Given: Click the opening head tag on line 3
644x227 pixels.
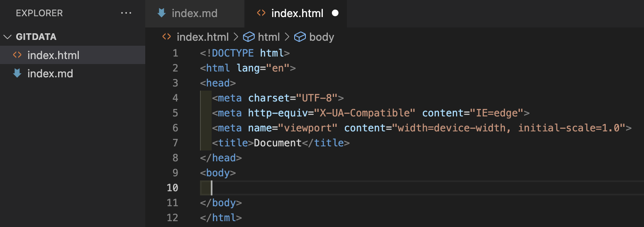Looking at the screenshot, I should point(218,83).
